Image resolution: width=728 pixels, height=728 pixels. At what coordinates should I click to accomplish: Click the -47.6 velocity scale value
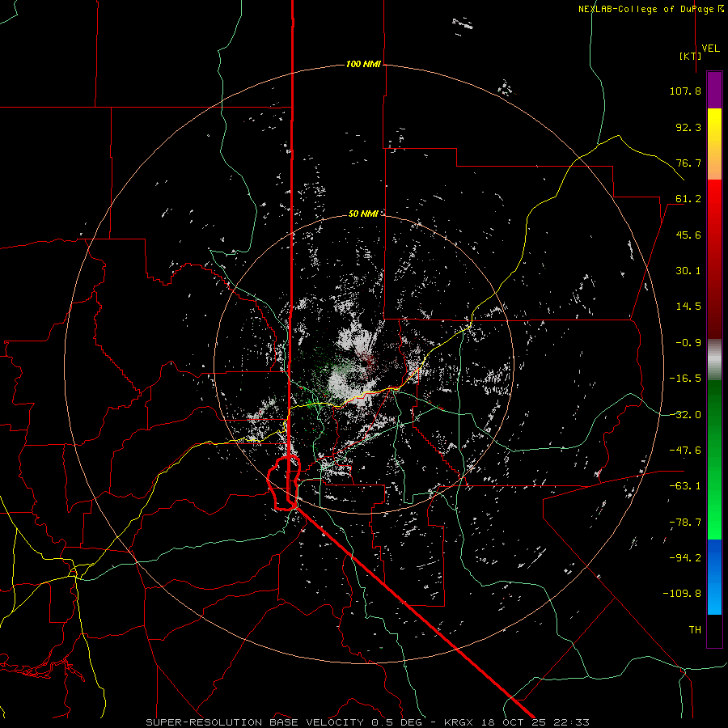point(685,451)
